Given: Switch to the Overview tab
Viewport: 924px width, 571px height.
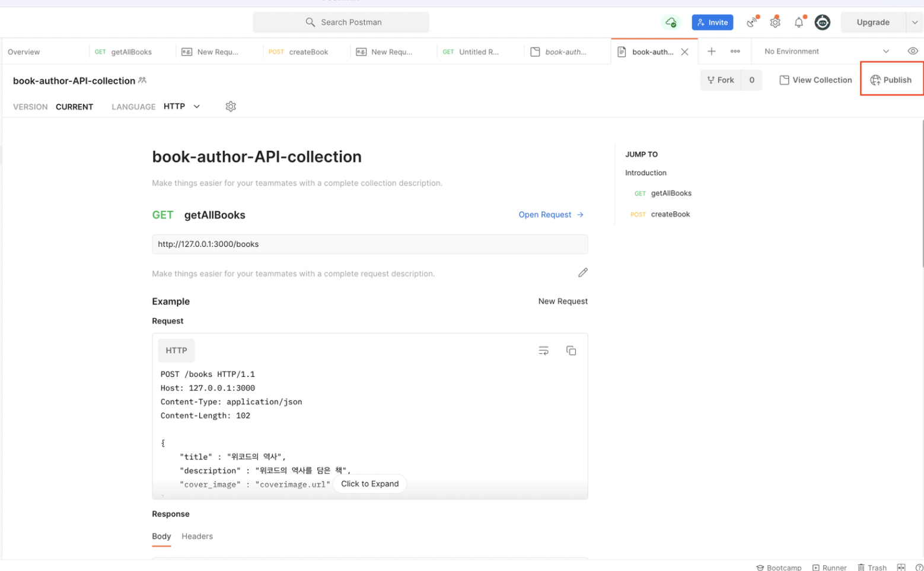Looking at the screenshot, I should pos(24,52).
